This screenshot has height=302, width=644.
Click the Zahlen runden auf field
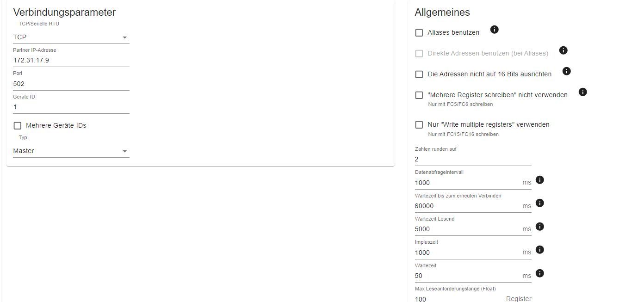[x=472, y=159]
